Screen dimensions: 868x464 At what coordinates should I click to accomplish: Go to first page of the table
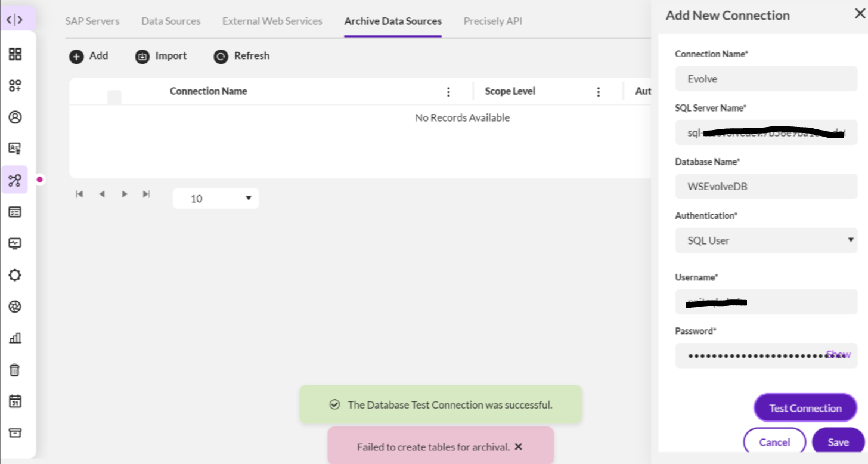[x=79, y=194]
